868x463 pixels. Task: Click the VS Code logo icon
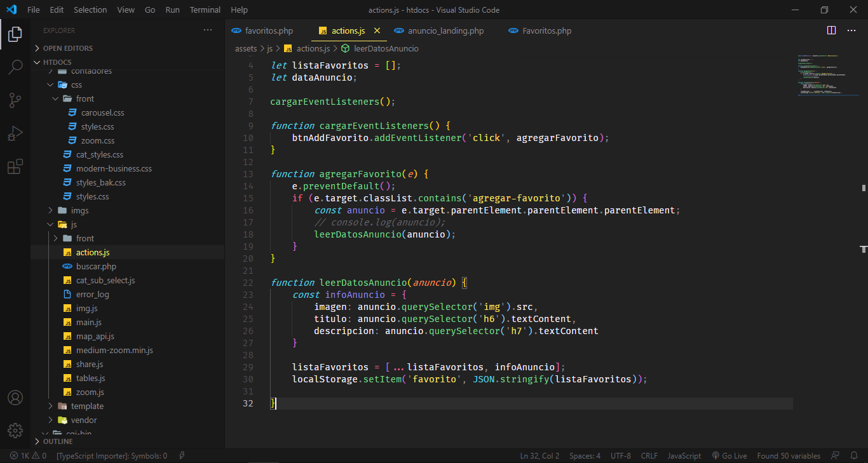[11, 10]
